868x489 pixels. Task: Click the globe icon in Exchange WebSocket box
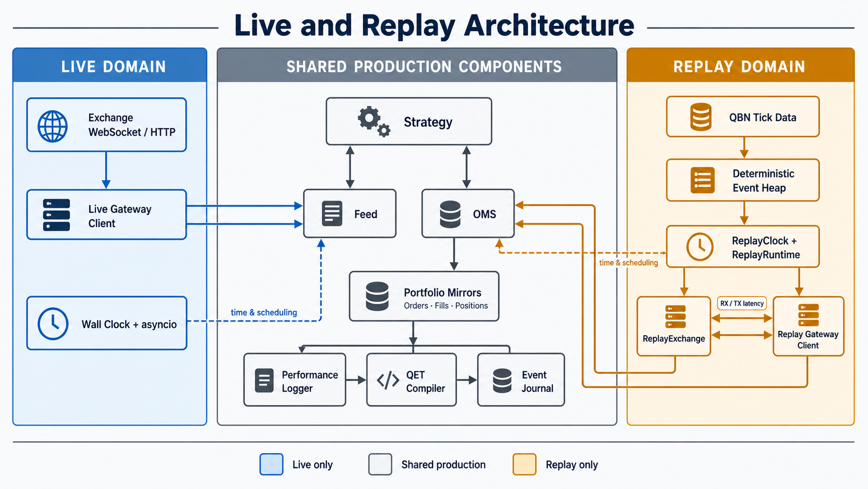click(52, 126)
